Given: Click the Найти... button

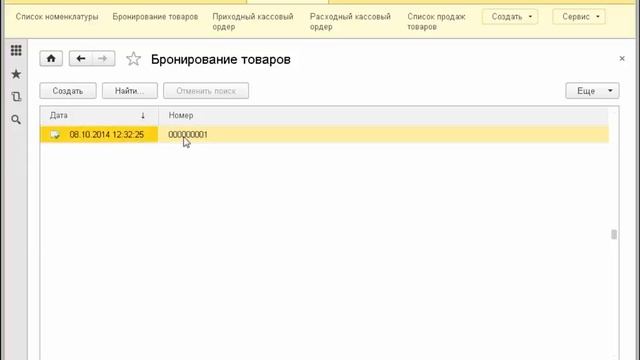Looking at the screenshot, I should click(129, 91).
